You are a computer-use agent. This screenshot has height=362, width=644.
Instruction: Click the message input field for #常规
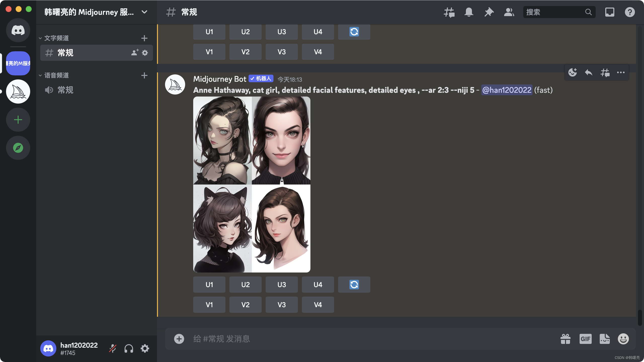coord(352,339)
